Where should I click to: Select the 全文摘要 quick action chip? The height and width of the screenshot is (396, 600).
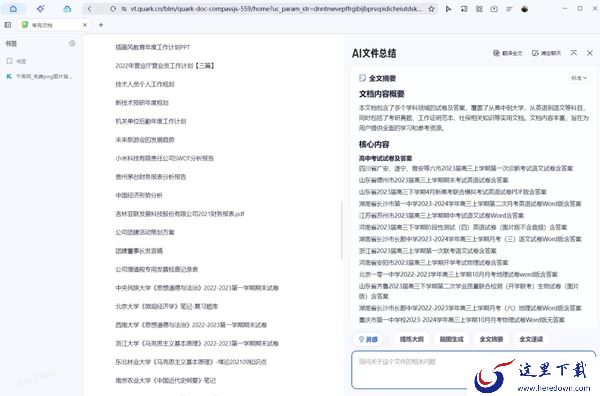(x=491, y=339)
